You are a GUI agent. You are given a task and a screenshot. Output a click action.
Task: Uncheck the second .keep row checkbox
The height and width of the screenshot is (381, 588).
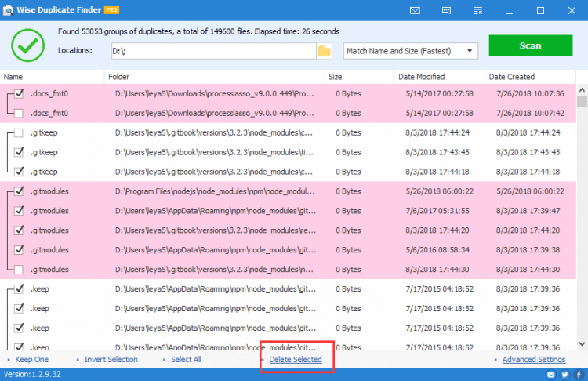pos(19,308)
